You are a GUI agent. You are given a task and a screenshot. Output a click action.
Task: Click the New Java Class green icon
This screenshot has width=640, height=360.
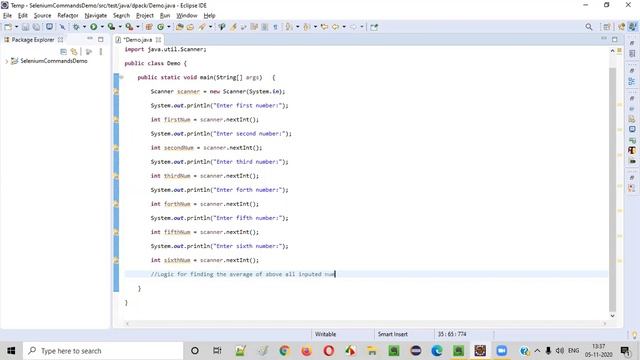point(160,27)
